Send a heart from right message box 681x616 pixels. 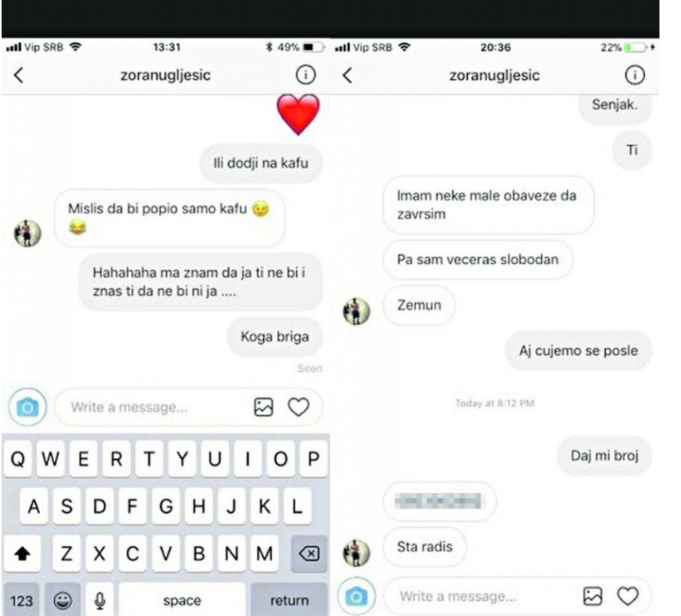pos(628,596)
